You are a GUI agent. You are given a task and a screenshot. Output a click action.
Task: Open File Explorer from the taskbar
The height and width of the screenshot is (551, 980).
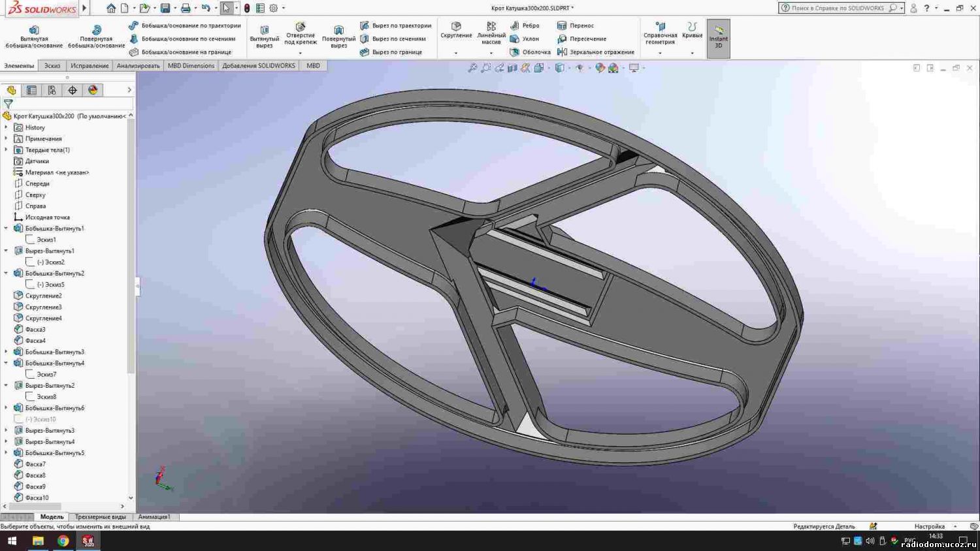coord(38,541)
